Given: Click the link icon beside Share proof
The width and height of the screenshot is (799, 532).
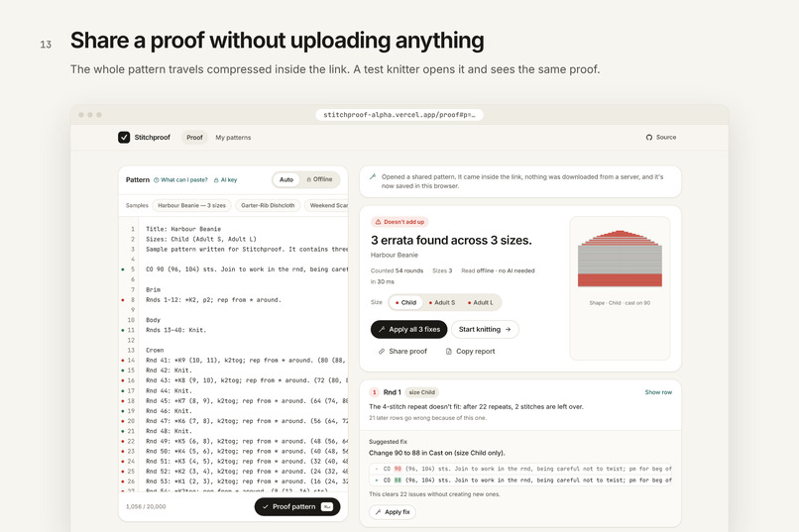Looking at the screenshot, I should 381,352.
